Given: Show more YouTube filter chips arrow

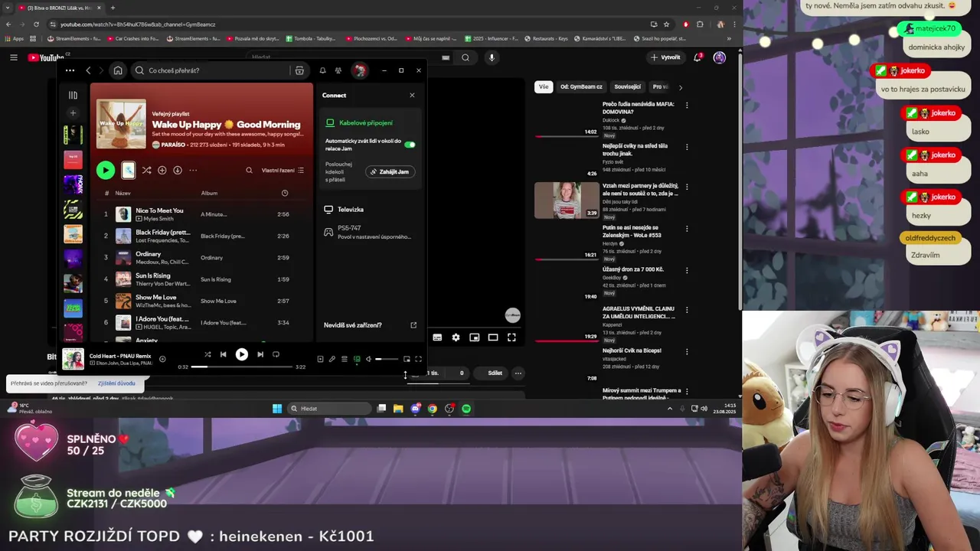Looking at the screenshot, I should pos(681,87).
